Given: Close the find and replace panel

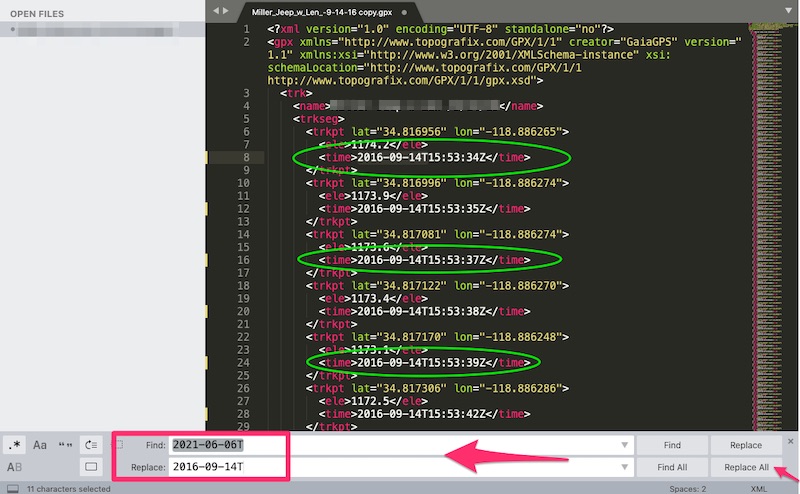Looking at the screenshot, I should 790,441.
